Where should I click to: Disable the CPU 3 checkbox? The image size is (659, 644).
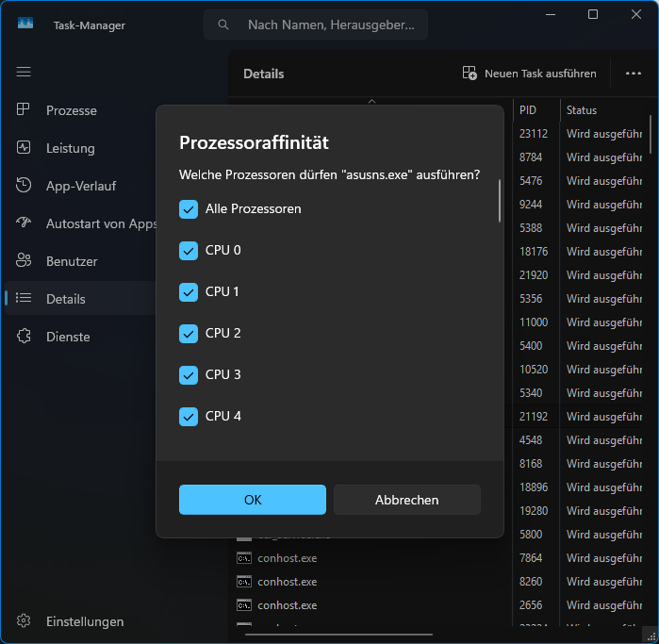(x=189, y=374)
